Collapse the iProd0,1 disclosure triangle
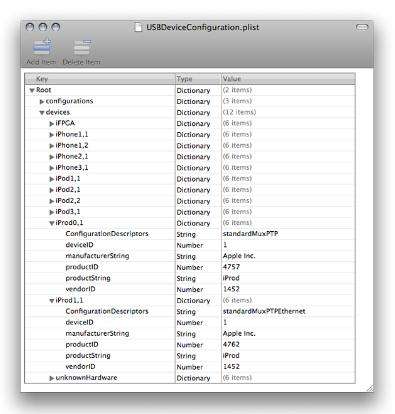This screenshot has width=395, height=414. click(52, 223)
